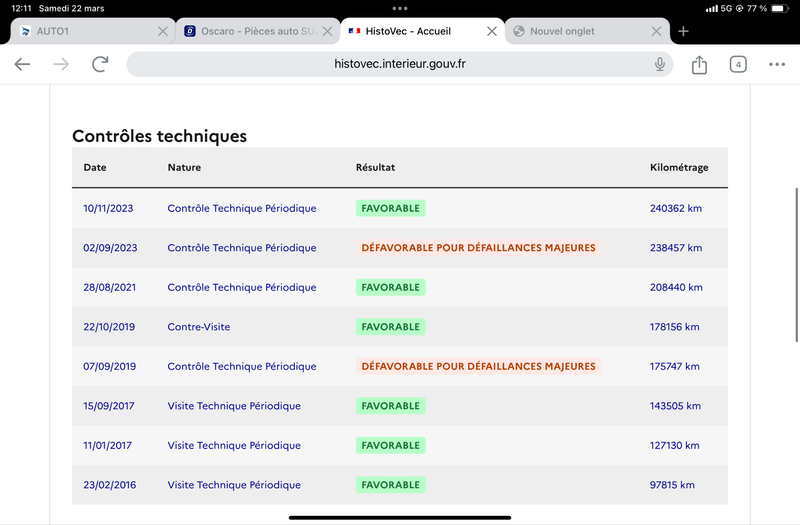Click FAVORABLE badge for 23/02/2016

coord(391,485)
